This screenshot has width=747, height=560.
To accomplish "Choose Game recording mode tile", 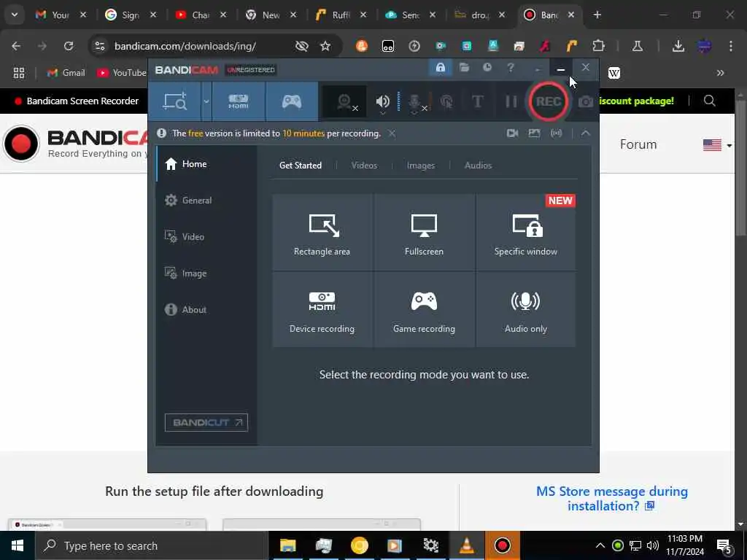I will [x=424, y=309].
